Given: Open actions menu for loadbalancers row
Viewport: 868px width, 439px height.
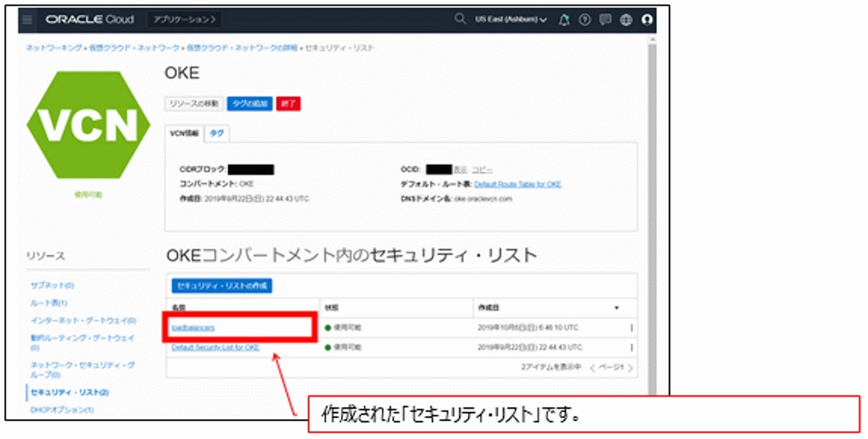Looking at the screenshot, I should click(x=631, y=328).
